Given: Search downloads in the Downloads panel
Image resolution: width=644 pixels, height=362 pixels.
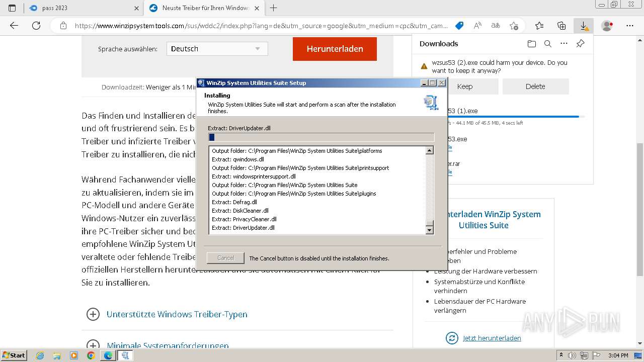Looking at the screenshot, I should (x=548, y=44).
